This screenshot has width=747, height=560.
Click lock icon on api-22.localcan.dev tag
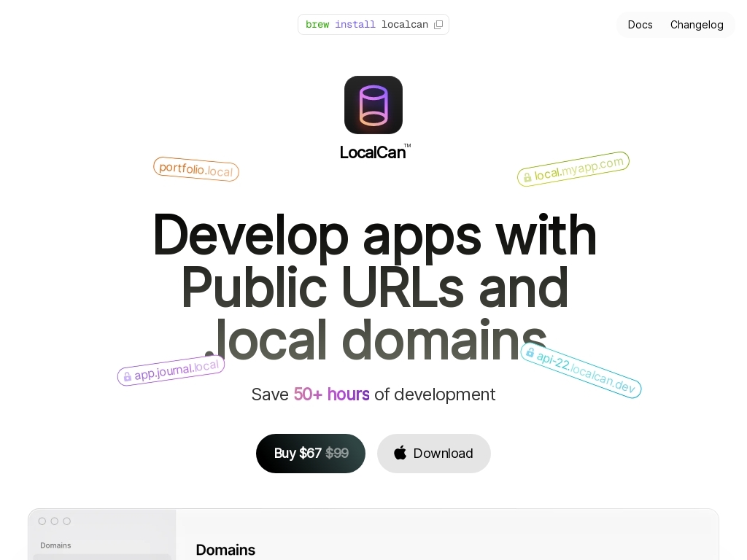coord(530,353)
